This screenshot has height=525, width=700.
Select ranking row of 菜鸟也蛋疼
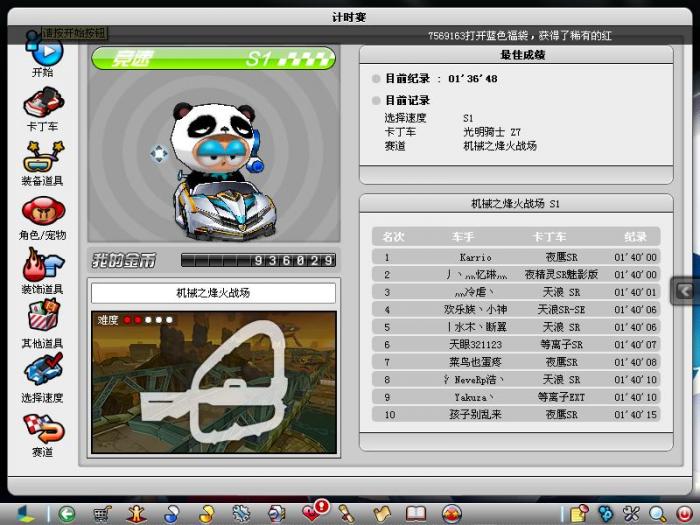click(x=516, y=362)
